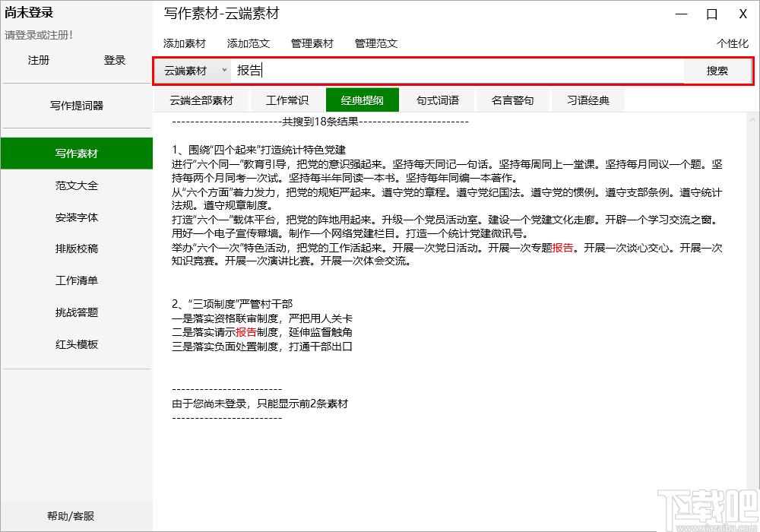
Task: Switch to the 句式词语 tab
Action: pyautogui.click(x=438, y=100)
